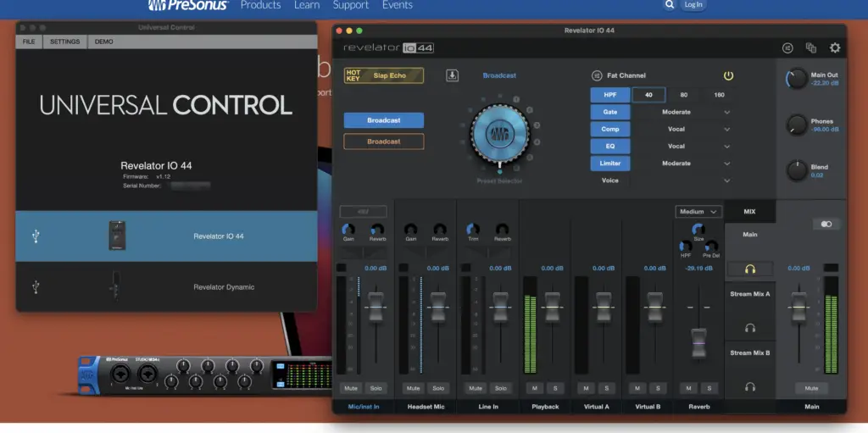868x433 pixels.
Task: Solo the Mic/Inst In channel
Action: coord(376,388)
